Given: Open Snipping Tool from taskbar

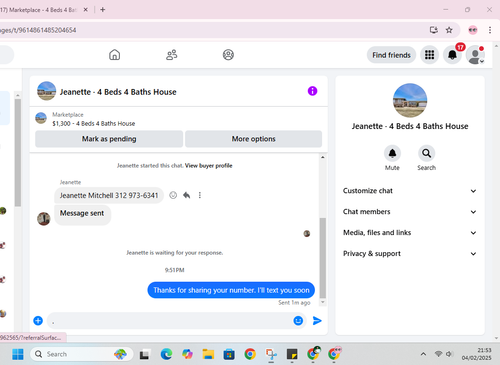Looking at the screenshot, I should (x=271, y=354).
